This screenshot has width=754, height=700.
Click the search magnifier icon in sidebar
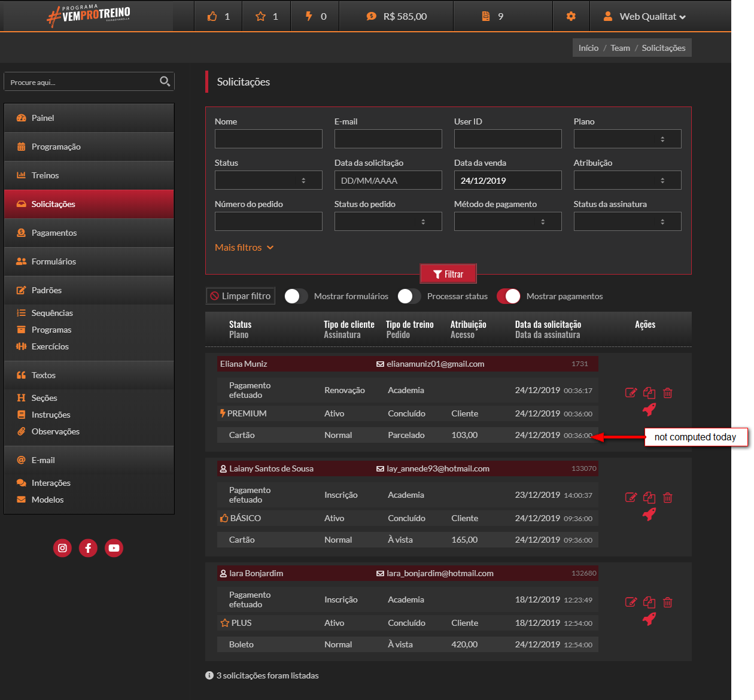[x=165, y=81]
